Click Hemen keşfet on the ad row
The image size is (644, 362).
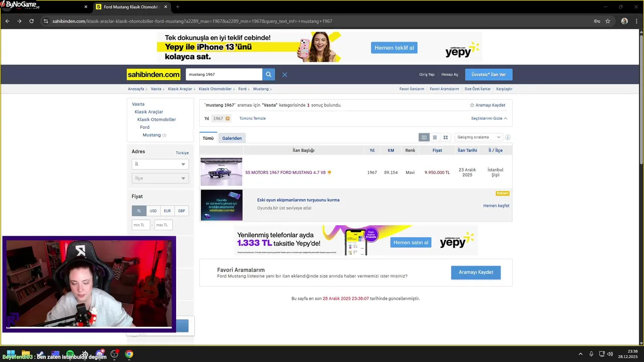pos(496,206)
